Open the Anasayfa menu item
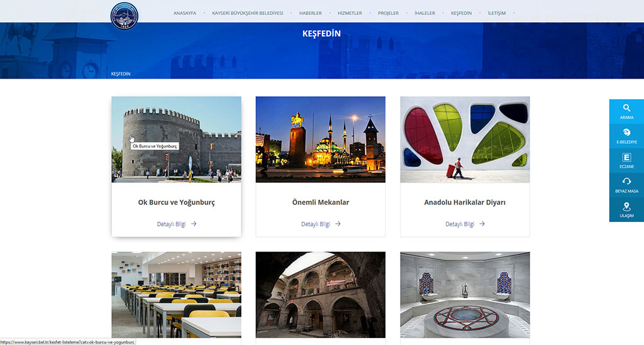The height and width of the screenshot is (345, 644). (x=184, y=13)
